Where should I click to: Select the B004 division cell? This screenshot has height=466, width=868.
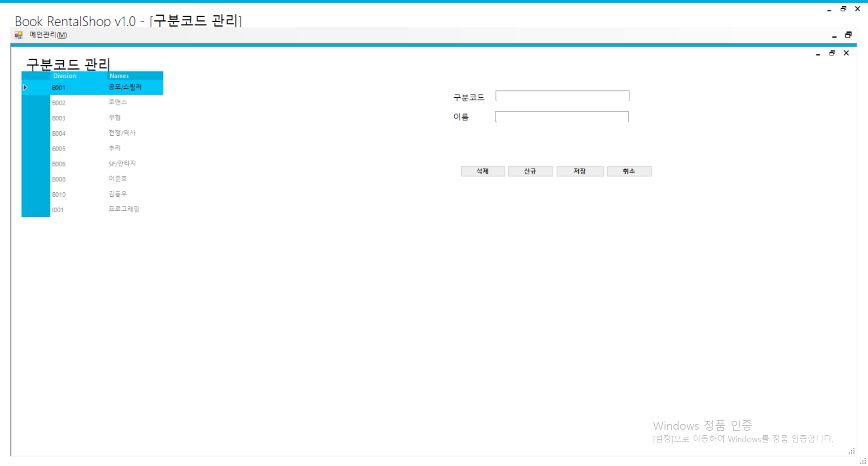[x=79, y=133]
